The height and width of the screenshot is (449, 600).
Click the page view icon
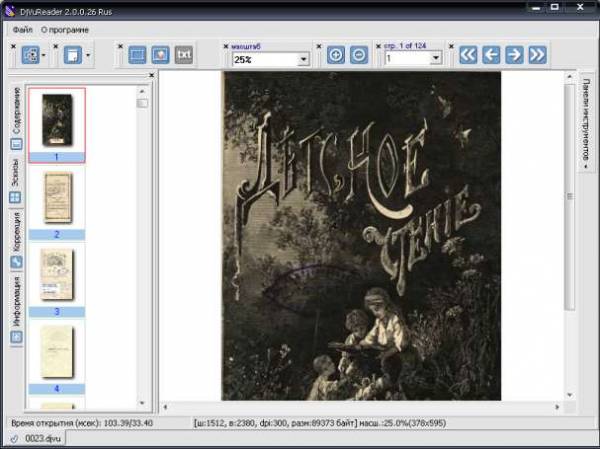click(x=73, y=55)
